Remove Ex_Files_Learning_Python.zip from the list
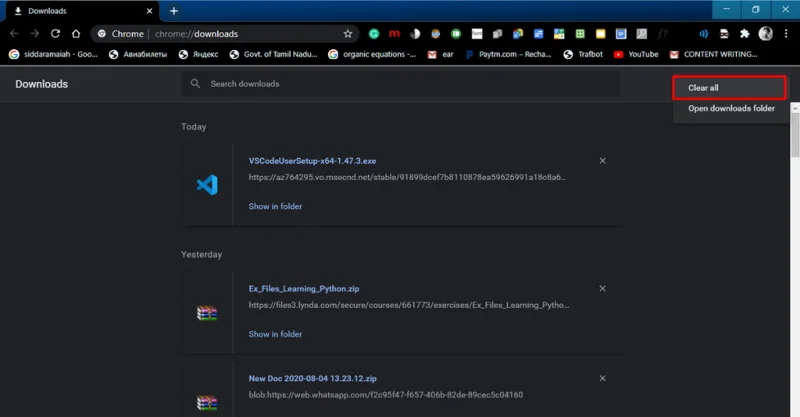Viewport: 800px width, 417px height. 603,288
